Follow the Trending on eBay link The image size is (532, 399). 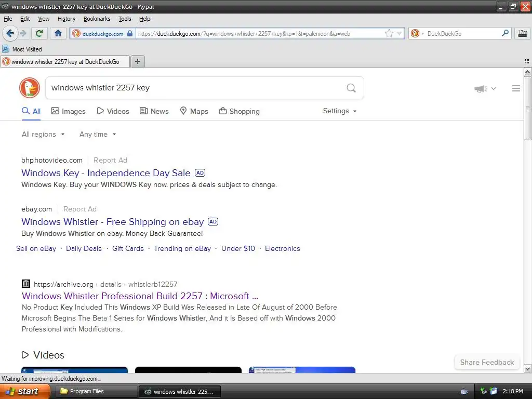pyautogui.click(x=182, y=248)
